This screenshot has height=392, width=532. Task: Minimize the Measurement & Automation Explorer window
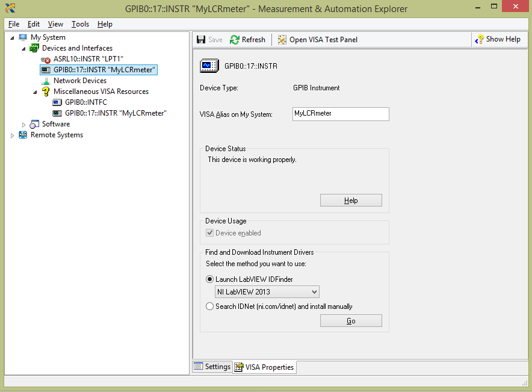point(478,7)
